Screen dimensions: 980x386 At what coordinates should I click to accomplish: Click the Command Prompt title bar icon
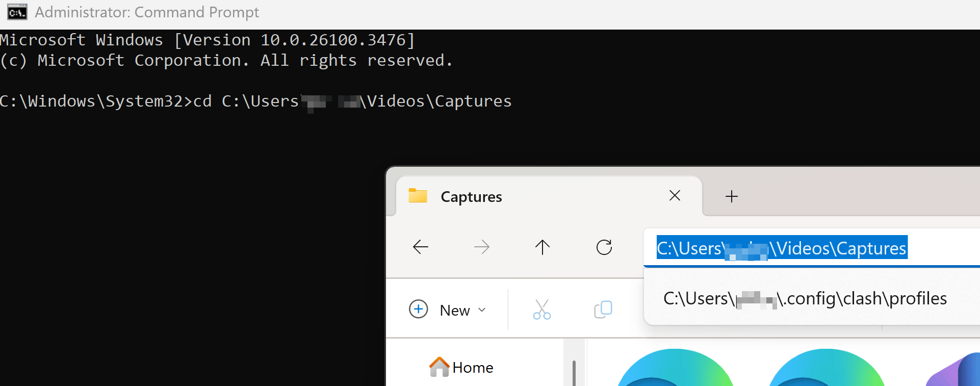(x=16, y=12)
